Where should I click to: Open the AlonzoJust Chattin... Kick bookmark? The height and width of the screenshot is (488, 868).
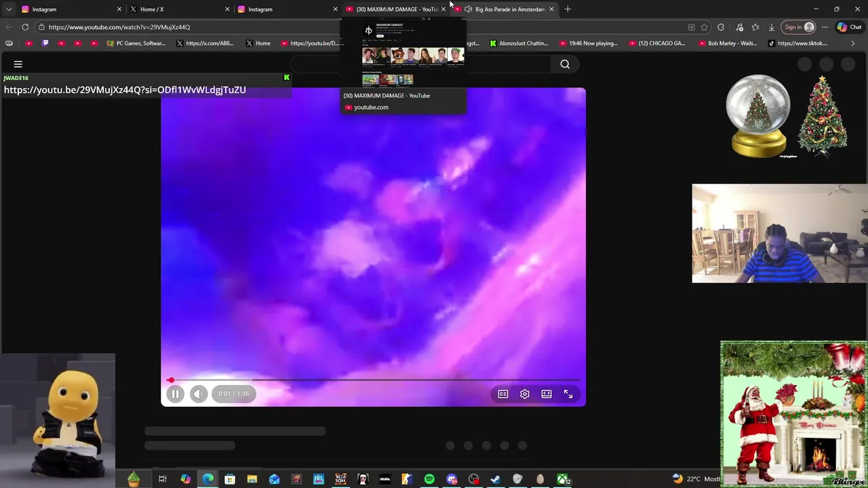pos(519,43)
